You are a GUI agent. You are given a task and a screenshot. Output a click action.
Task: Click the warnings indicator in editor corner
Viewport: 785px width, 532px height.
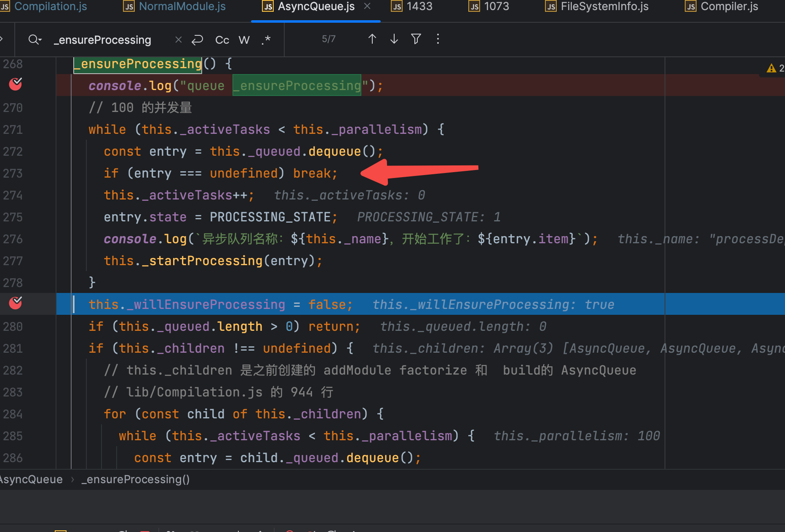pos(774,68)
